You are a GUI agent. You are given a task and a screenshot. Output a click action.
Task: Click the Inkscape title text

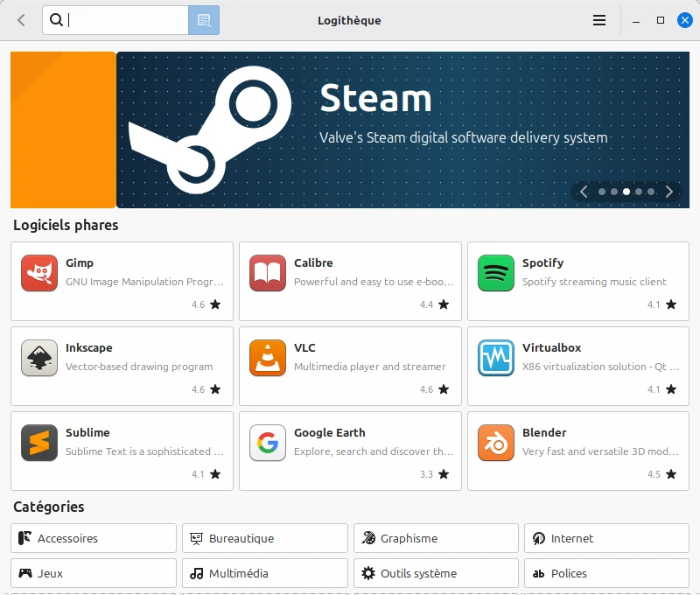89,347
